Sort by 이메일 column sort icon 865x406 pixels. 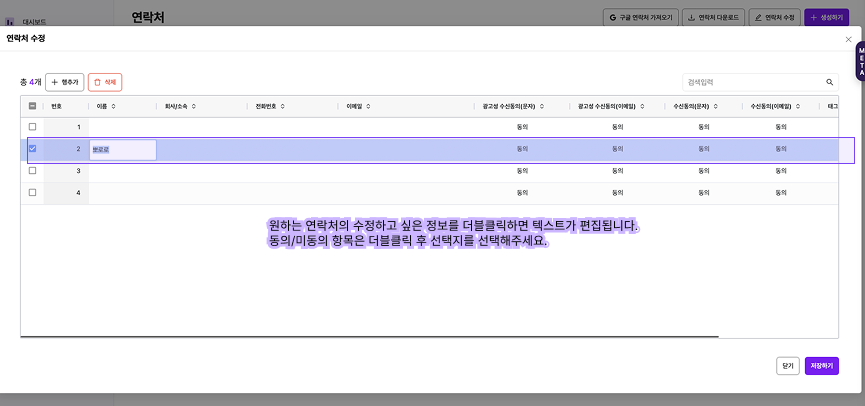367,105
